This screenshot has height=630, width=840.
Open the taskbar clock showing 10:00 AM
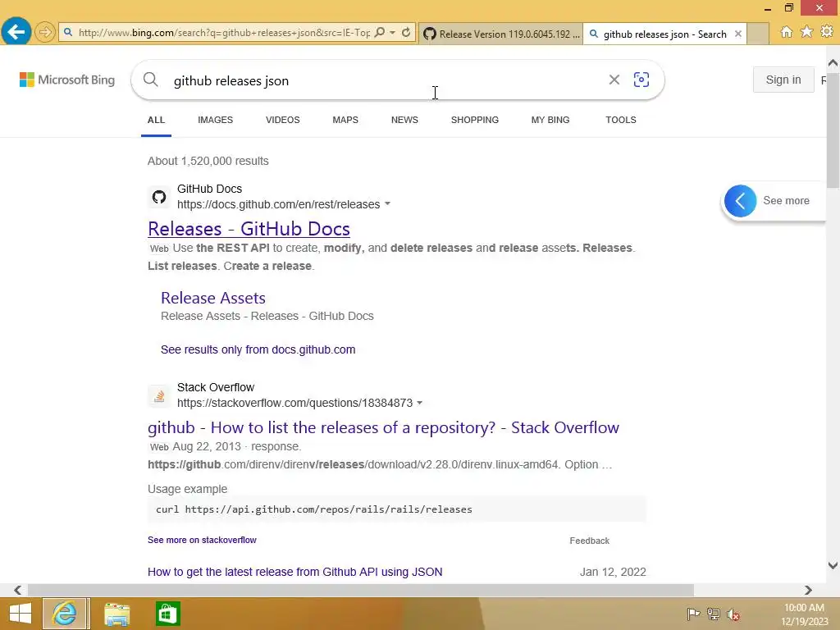coord(804,614)
